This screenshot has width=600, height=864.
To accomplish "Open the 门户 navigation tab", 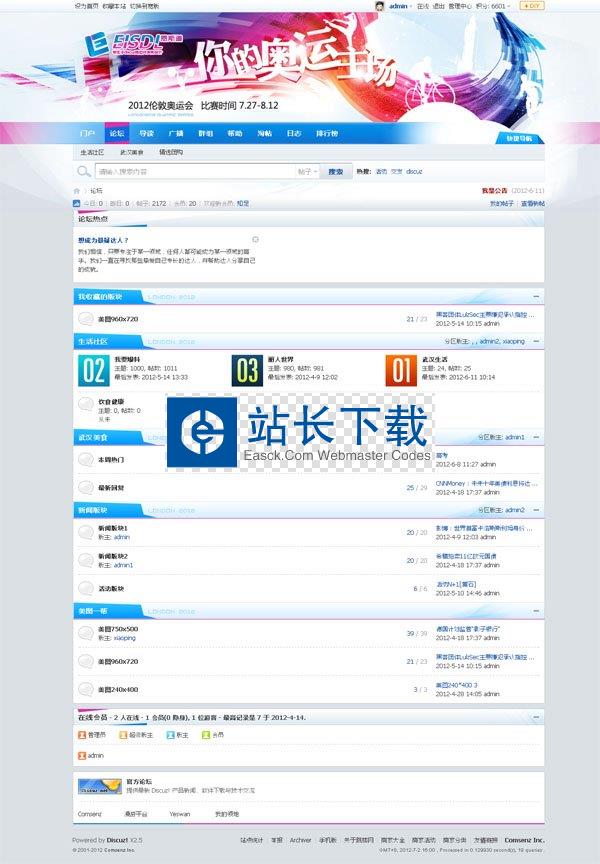I will coord(87,133).
